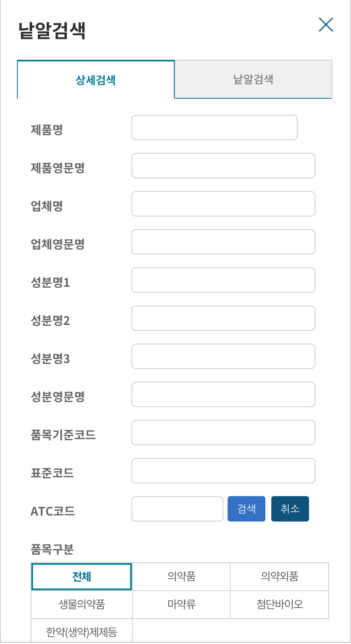Select 마약류 category
This screenshot has height=644, width=351.
[181, 605]
